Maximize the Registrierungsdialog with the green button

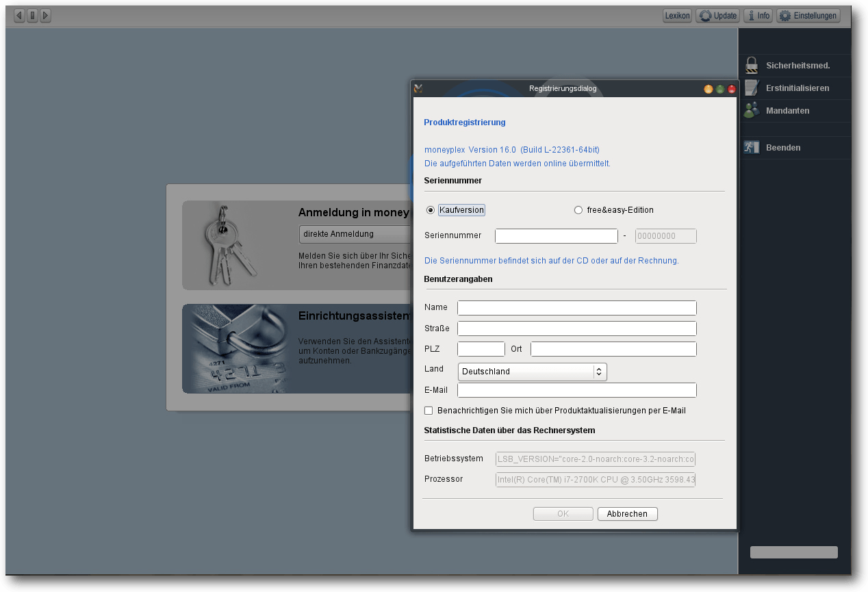720,89
